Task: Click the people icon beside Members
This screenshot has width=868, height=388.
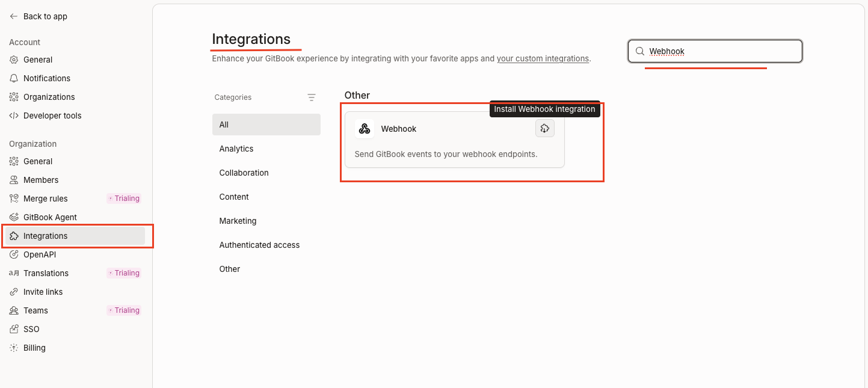Action: pyautogui.click(x=14, y=180)
